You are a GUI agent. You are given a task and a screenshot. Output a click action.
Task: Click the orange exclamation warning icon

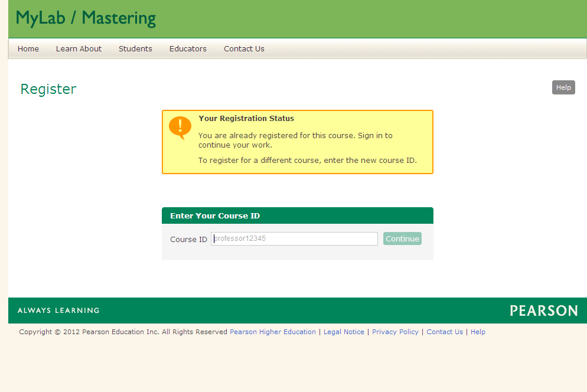180,128
